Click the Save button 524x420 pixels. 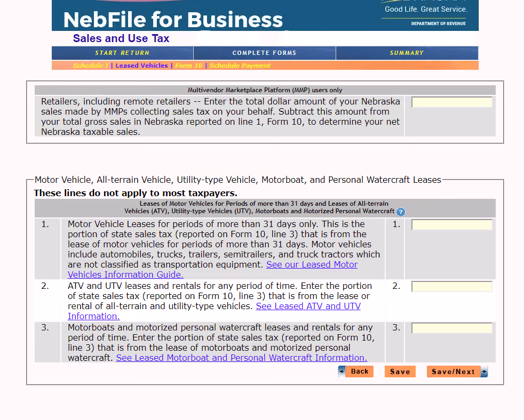point(400,371)
